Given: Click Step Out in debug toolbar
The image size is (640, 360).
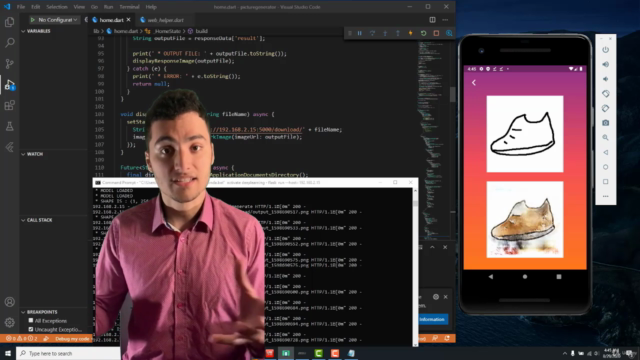Looking at the screenshot, I should (x=398, y=33).
